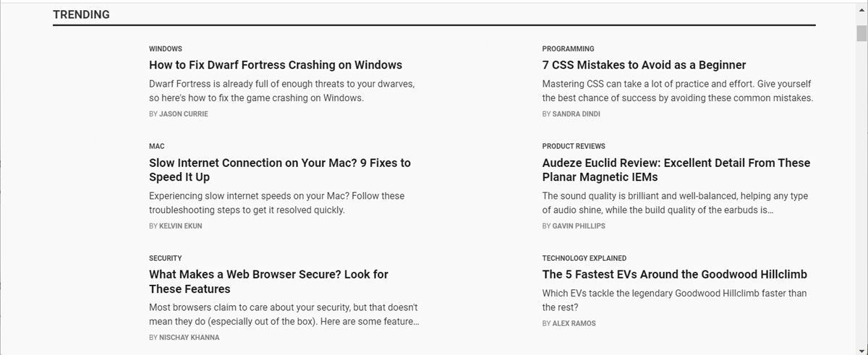Select the WINDOWS category label

click(166, 49)
